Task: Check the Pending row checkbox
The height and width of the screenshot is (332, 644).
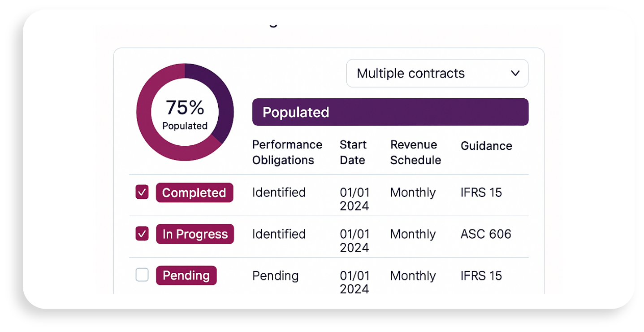Action: point(142,275)
